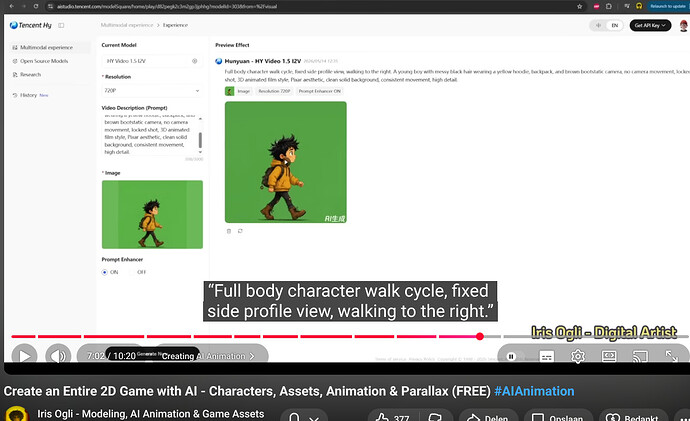Viewport: 690px width, 421px height.
Task: Click the Experience breadcrumb item
Action: pyautogui.click(x=175, y=25)
